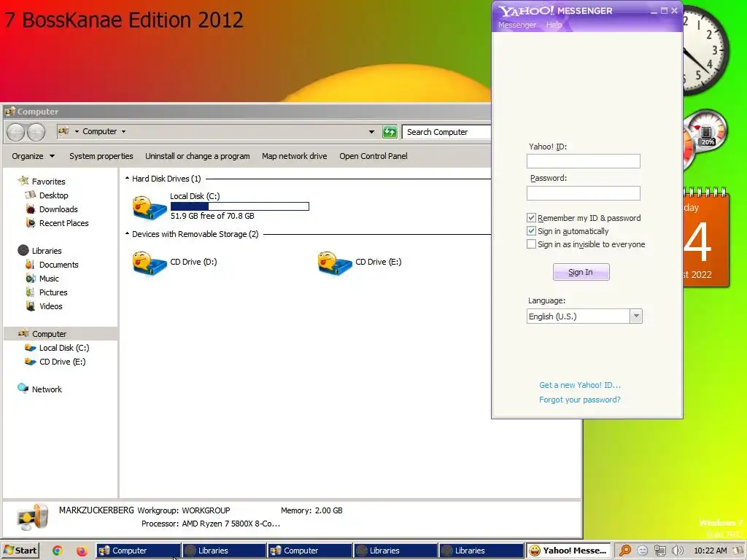Viewport: 747px width, 560px height.
Task: Enable Sign in as invisible to everyone
Action: [531, 244]
